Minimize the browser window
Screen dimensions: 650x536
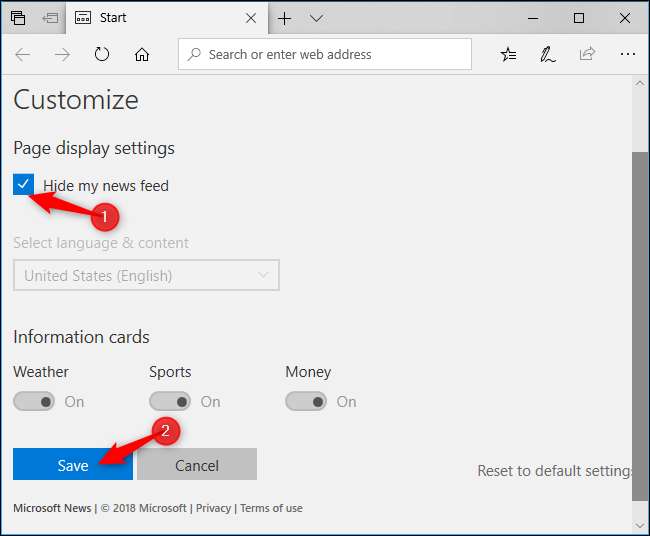coord(533,18)
